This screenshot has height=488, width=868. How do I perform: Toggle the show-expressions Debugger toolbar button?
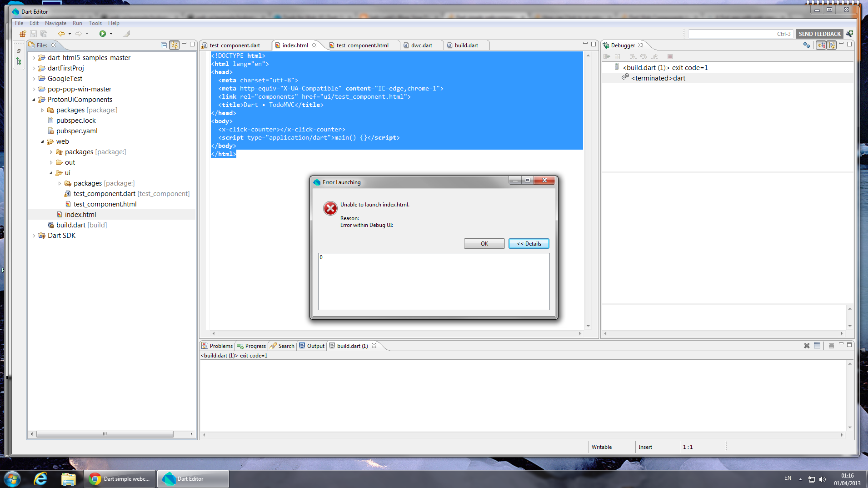click(821, 45)
